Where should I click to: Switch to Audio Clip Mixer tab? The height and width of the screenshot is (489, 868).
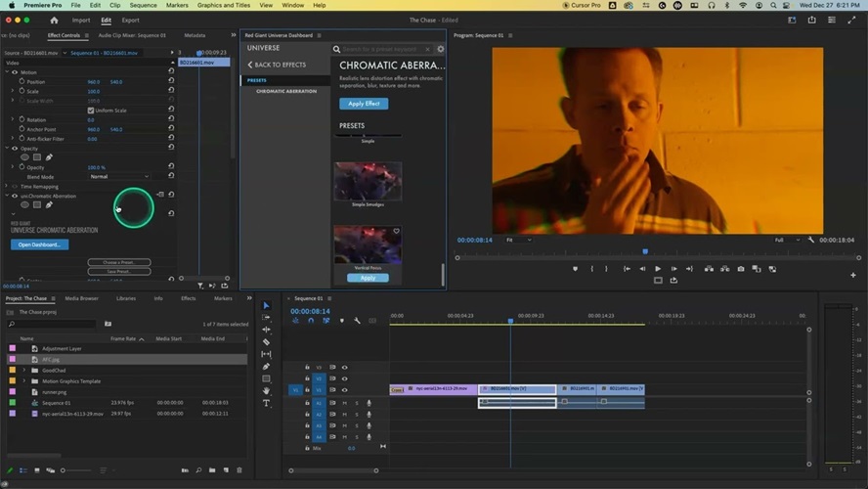click(x=132, y=35)
